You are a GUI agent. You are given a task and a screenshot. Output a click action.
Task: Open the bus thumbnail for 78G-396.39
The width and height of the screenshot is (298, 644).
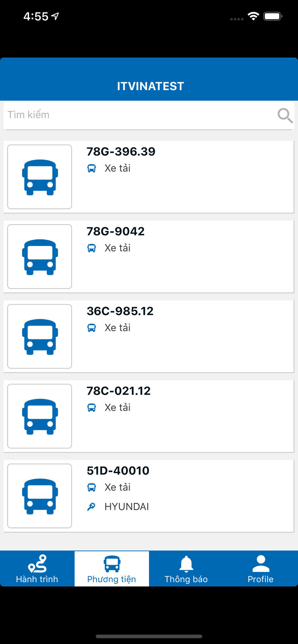[40, 177]
